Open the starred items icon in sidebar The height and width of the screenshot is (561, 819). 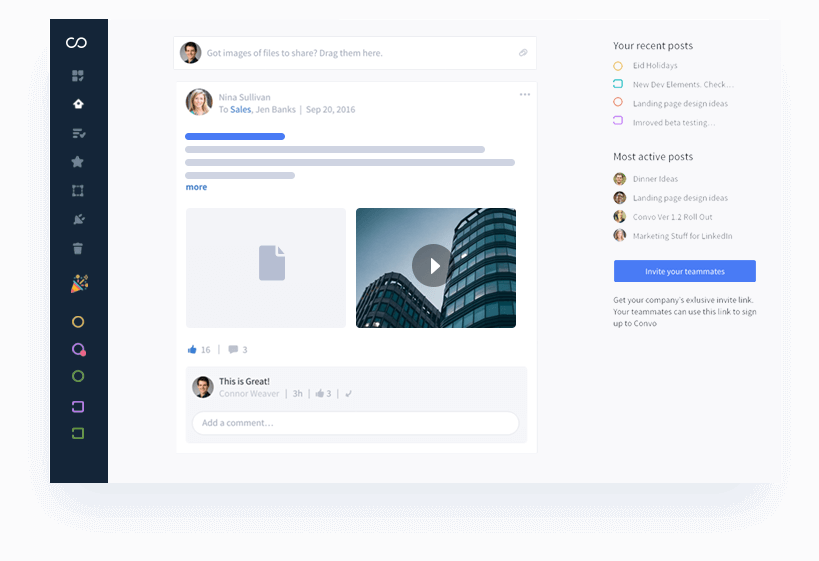click(x=78, y=162)
